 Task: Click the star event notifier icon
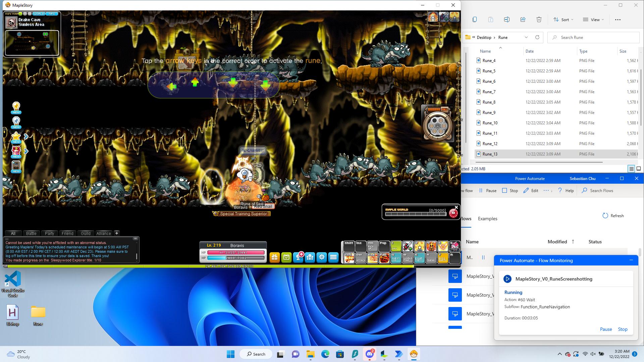(x=16, y=137)
